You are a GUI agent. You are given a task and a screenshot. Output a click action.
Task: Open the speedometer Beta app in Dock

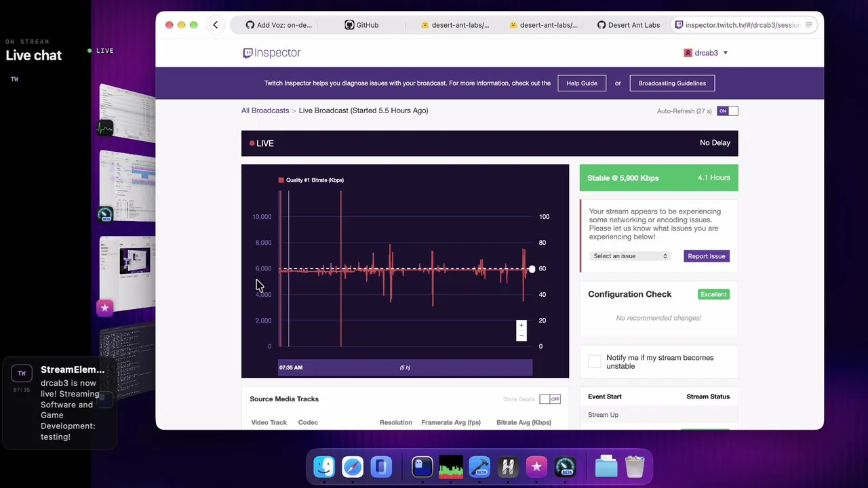[x=565, y=467]
